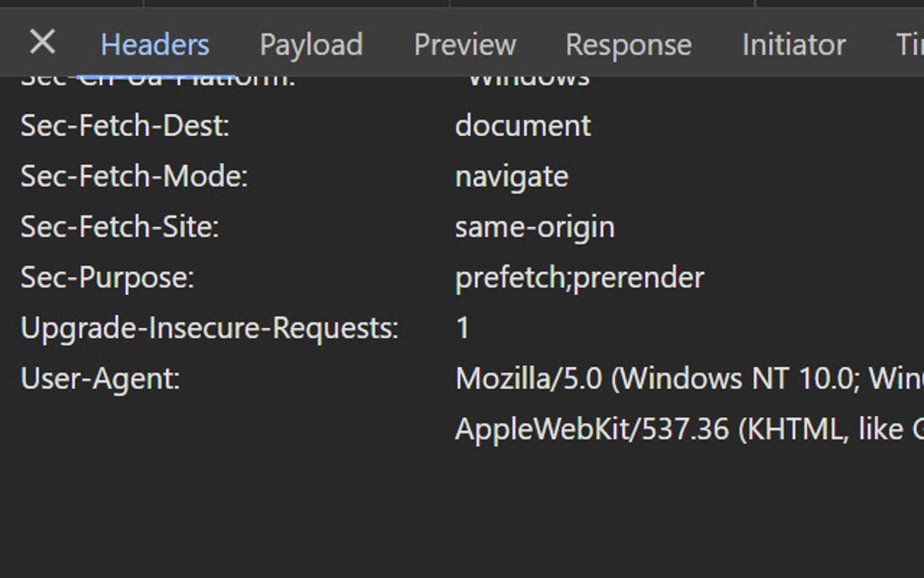Viewport: 924px width, 578px height.
Task: Click the 'navigate' value text
Action: pos(512,177)
